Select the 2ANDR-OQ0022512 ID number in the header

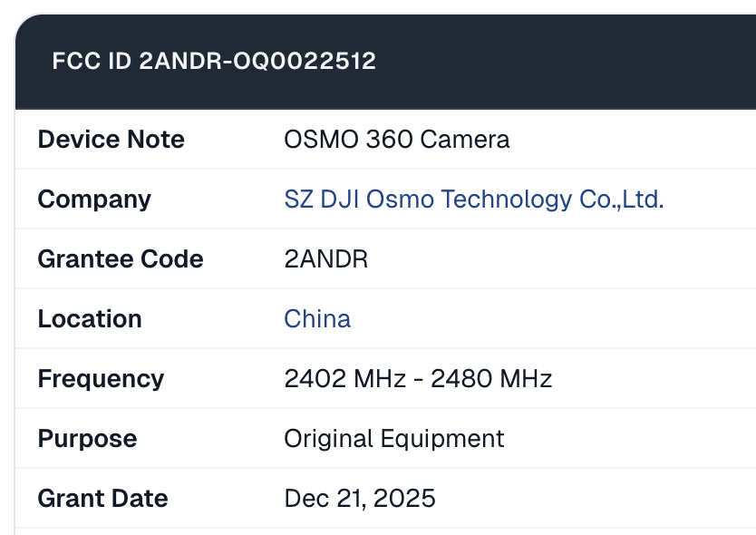tap(257, 62)
